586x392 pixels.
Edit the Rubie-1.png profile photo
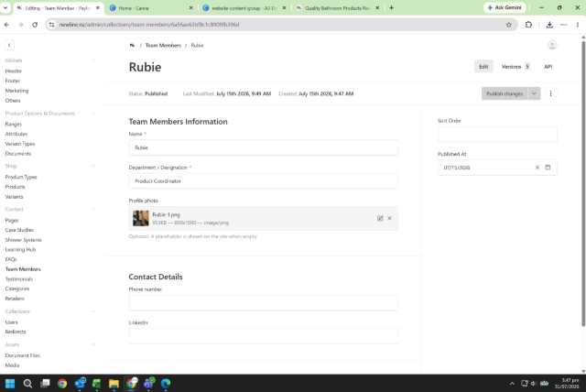[x=380, y=218]
